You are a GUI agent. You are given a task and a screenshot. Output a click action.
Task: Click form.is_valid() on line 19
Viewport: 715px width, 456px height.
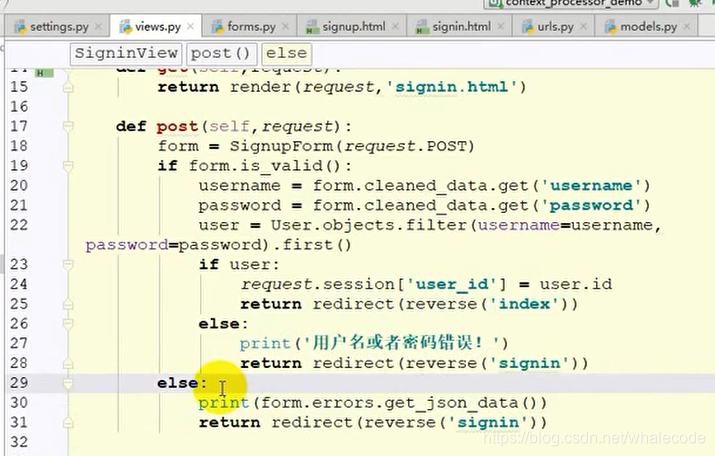point(265,166)
